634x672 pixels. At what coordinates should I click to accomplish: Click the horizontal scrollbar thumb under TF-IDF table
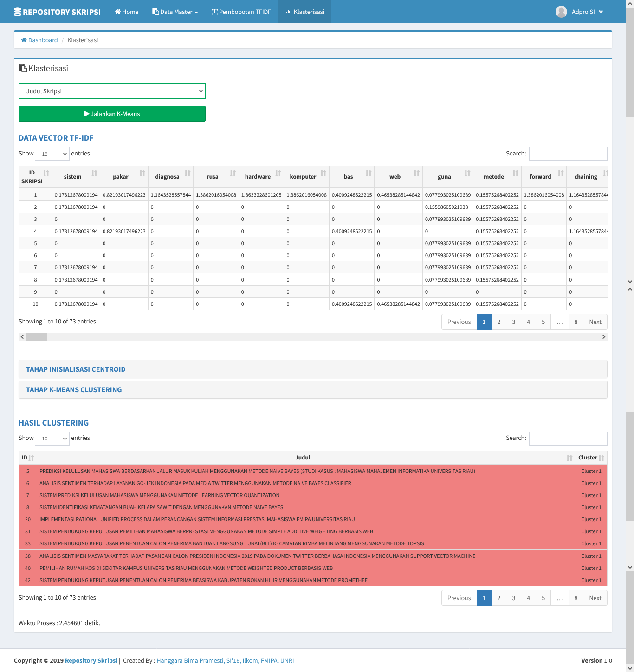[x=37, y=337]
